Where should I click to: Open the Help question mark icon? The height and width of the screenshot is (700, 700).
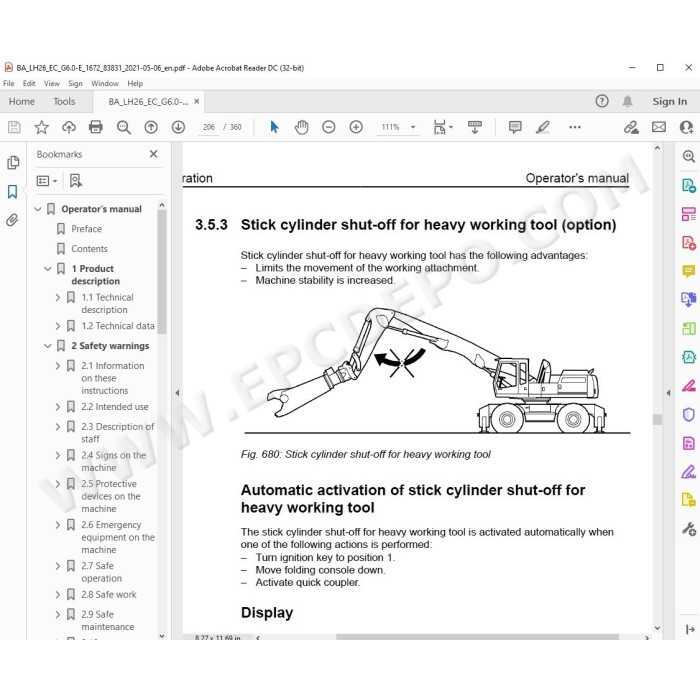[602, 101]
